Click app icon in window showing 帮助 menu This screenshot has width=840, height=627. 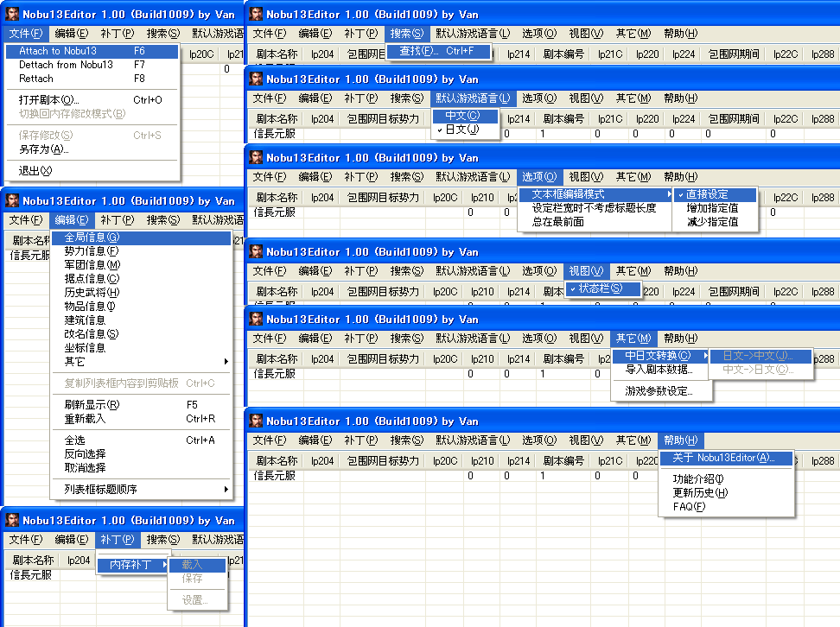pyautogui.click(x=256, y=421)
